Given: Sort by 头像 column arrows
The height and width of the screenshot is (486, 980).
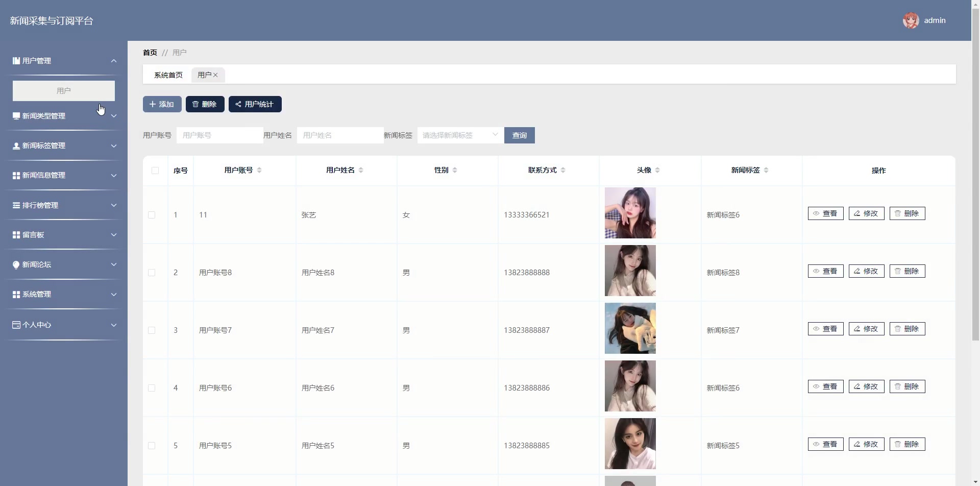Looking at the screenshot, I should [x=657, y=170].
